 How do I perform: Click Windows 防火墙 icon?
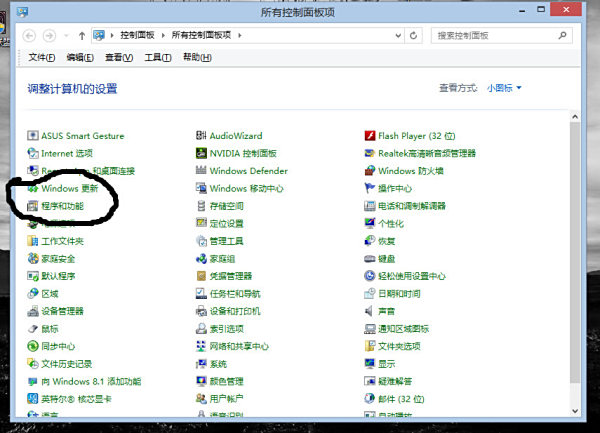point(370,171)
